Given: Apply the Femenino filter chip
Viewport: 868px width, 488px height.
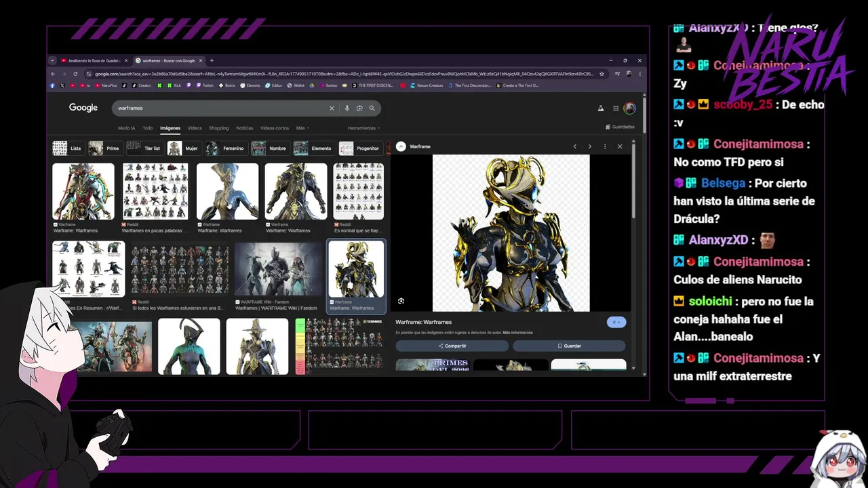Looking at the screenshot, I should click(x=226, y=148).
